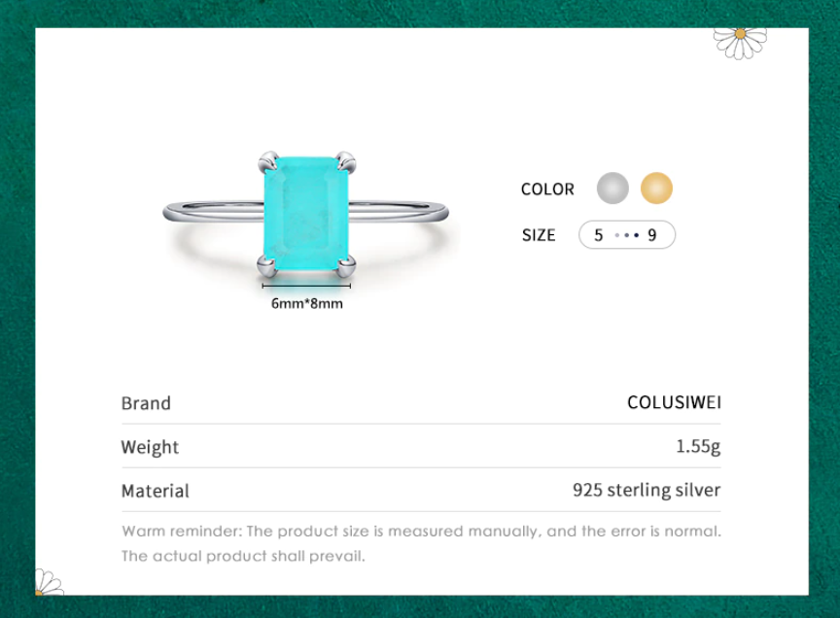This screenshot has height=618, width=840.
Task: Click the Material row label
Action: [x=156, y=491]
